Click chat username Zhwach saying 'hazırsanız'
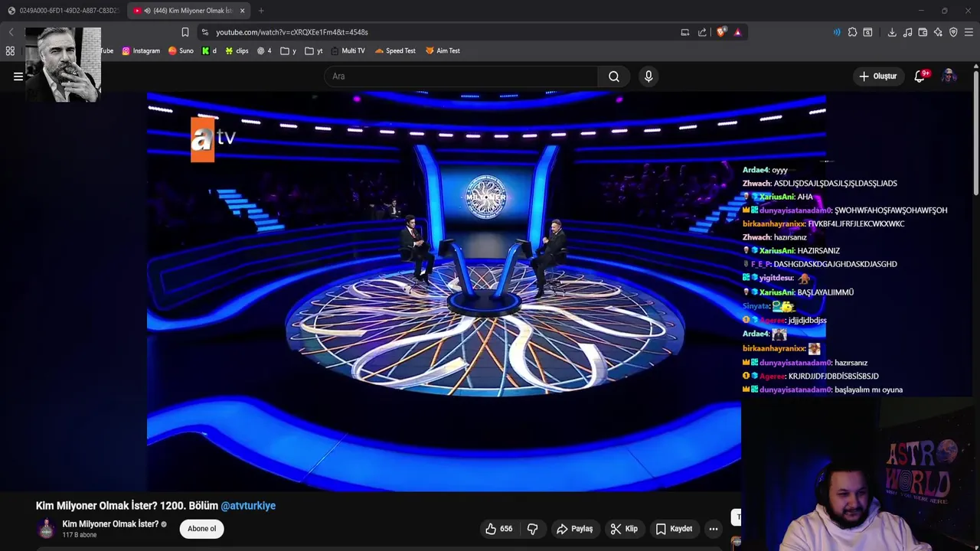Screen dimensions: 980x551 756,238
